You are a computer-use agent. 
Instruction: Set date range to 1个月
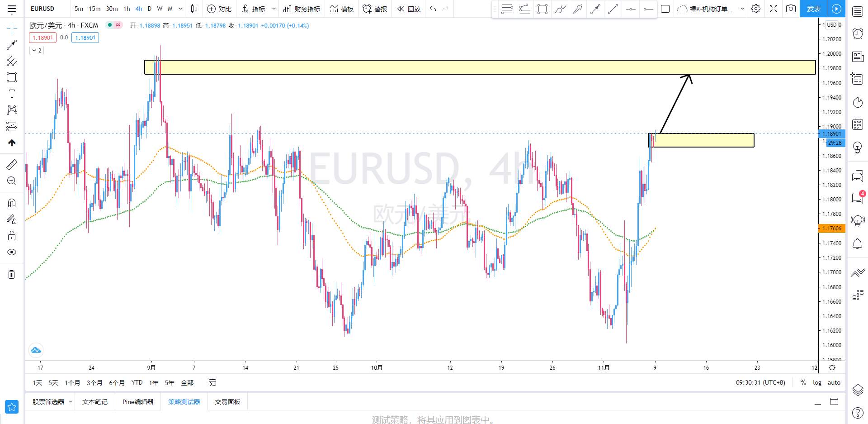click(72, 383)
